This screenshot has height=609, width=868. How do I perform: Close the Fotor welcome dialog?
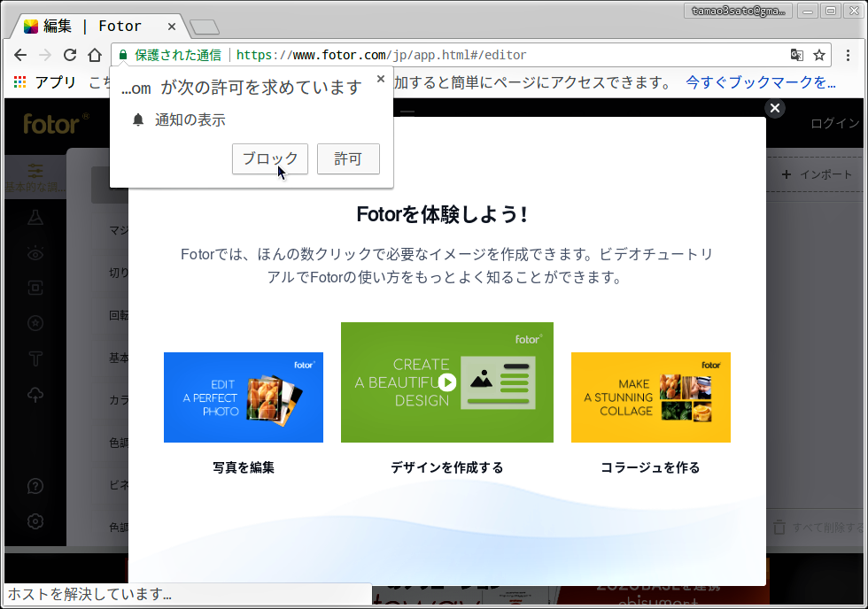[x=775, y=108]
